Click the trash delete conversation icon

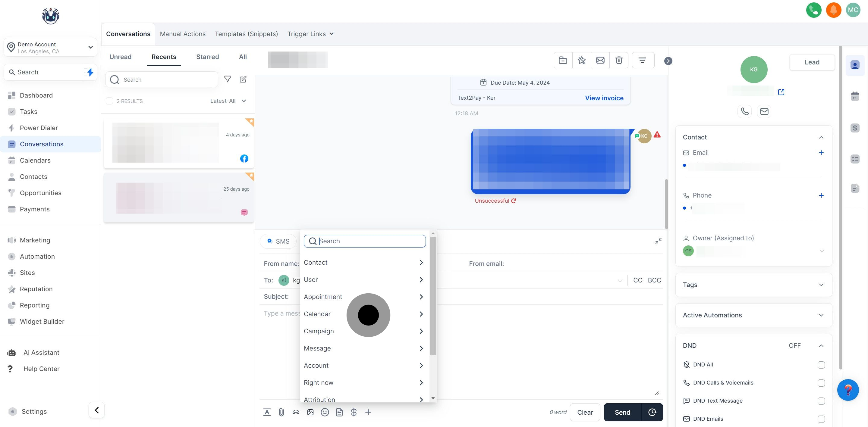tap(619, 60)
